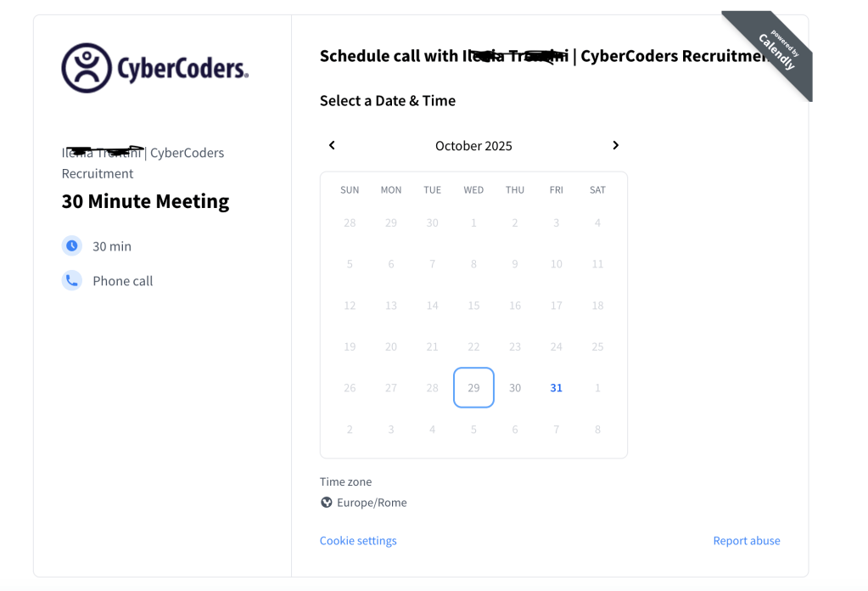Select October 29 on calendar

[x=473, y=388]
